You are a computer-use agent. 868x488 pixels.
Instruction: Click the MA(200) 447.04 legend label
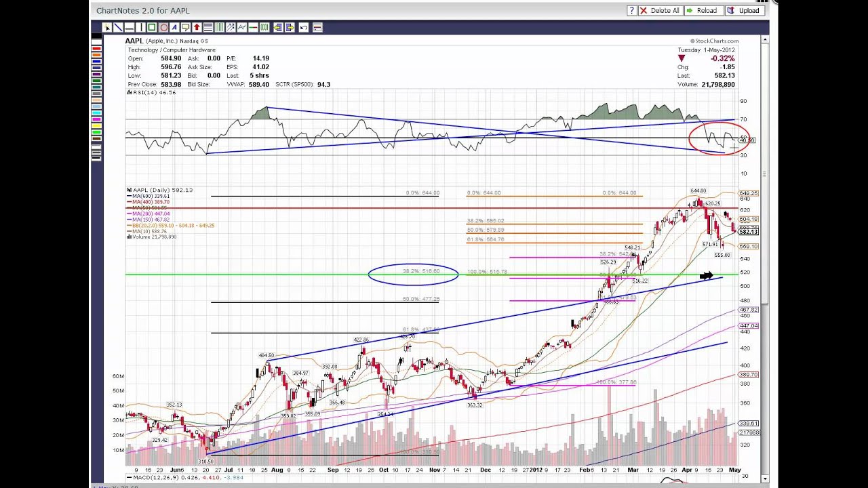coord(151,213)
